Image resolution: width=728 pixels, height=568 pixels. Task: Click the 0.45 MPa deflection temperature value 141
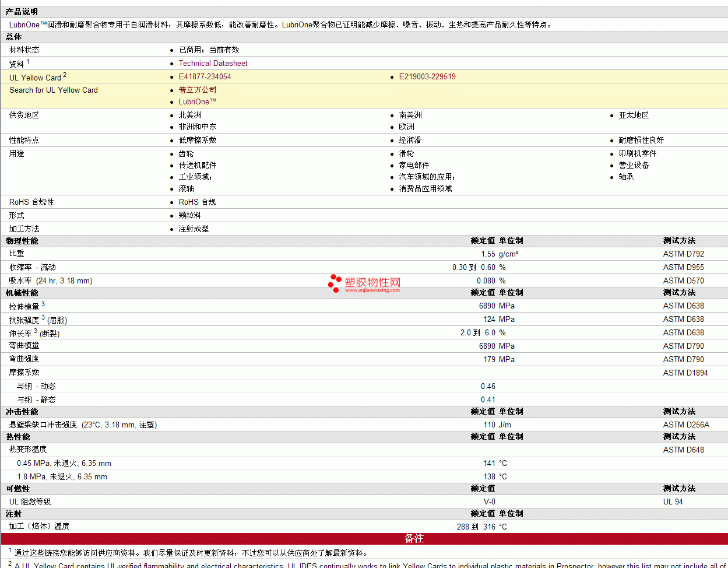tap(489, 463)
